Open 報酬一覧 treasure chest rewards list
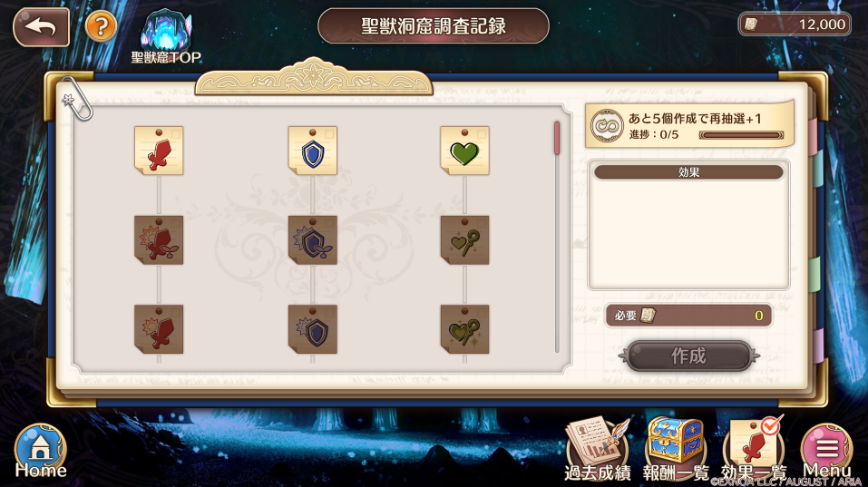868x487 pixels. 676,449
